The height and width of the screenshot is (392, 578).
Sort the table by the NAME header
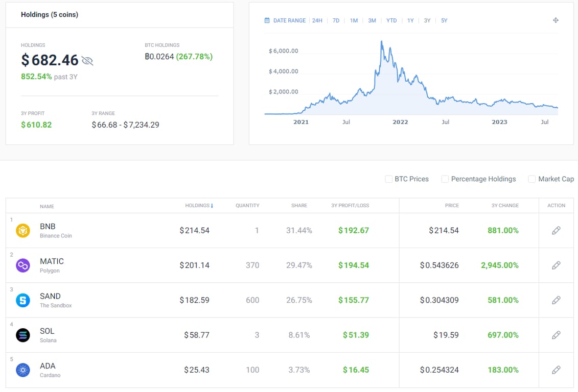47,206
